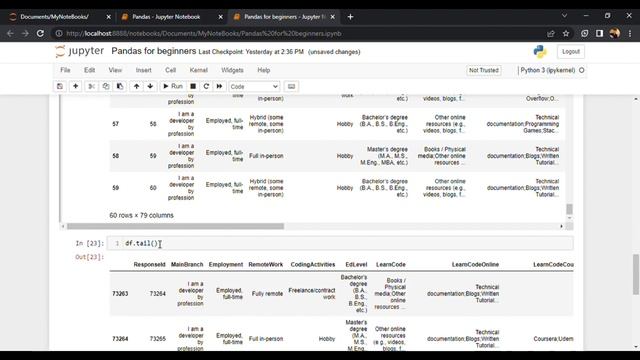Screen dimensions: 640x360
Task: Open a new browser tab
Action: 350,17
